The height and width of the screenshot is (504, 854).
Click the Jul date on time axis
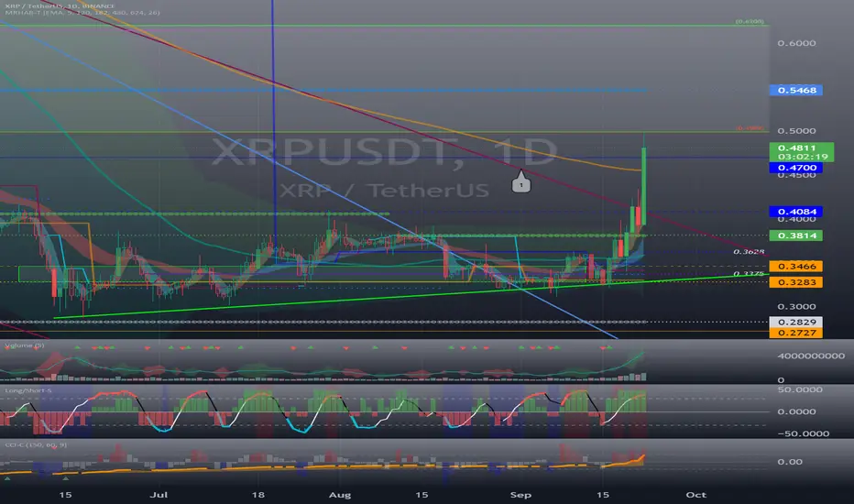[159, 495]
